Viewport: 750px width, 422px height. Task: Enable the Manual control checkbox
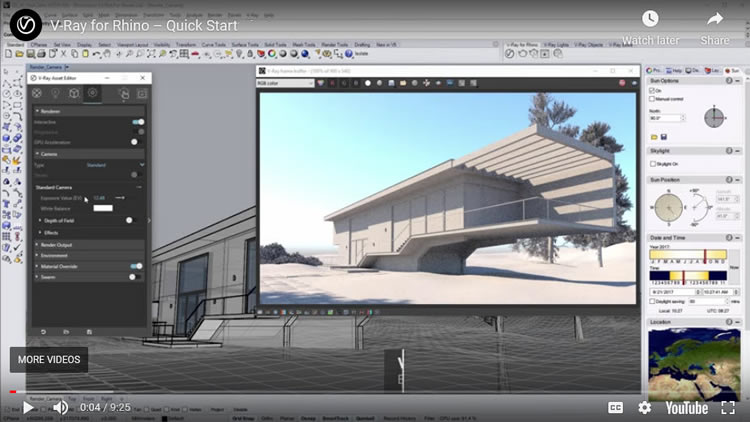pyautogui.click(x=652, y=99)
